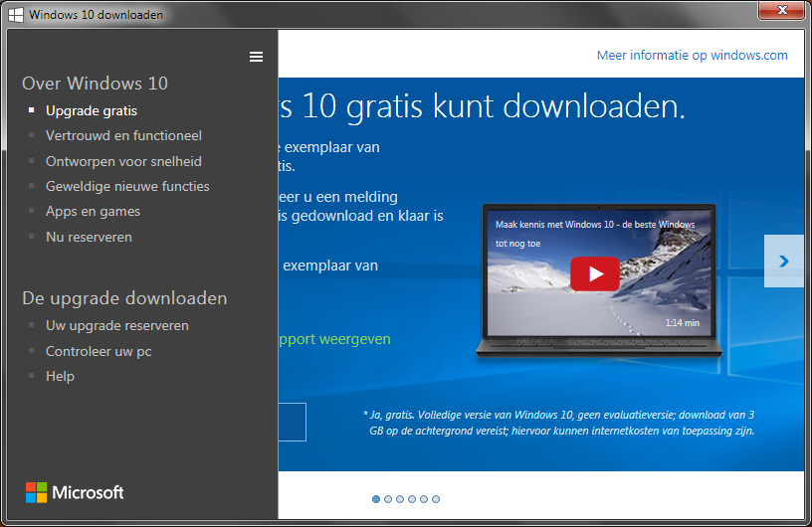The height and width of the screenshot is (527, 812).
Task: Select the sixth page indicator dot
Action: [x=436, y=499]
